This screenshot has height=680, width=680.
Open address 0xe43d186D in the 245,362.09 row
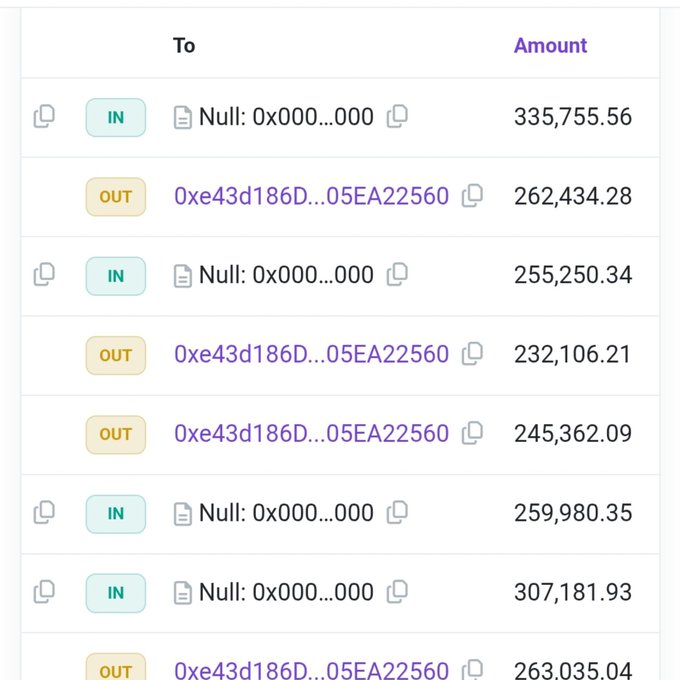click(x=311, y=434)
